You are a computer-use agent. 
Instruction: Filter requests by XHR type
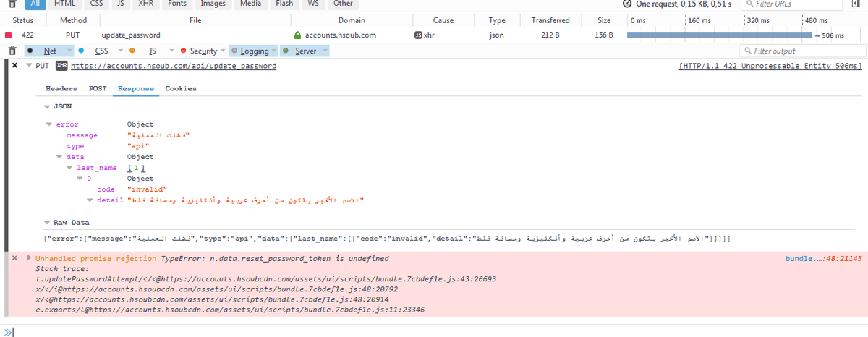[x=146, y=4]
